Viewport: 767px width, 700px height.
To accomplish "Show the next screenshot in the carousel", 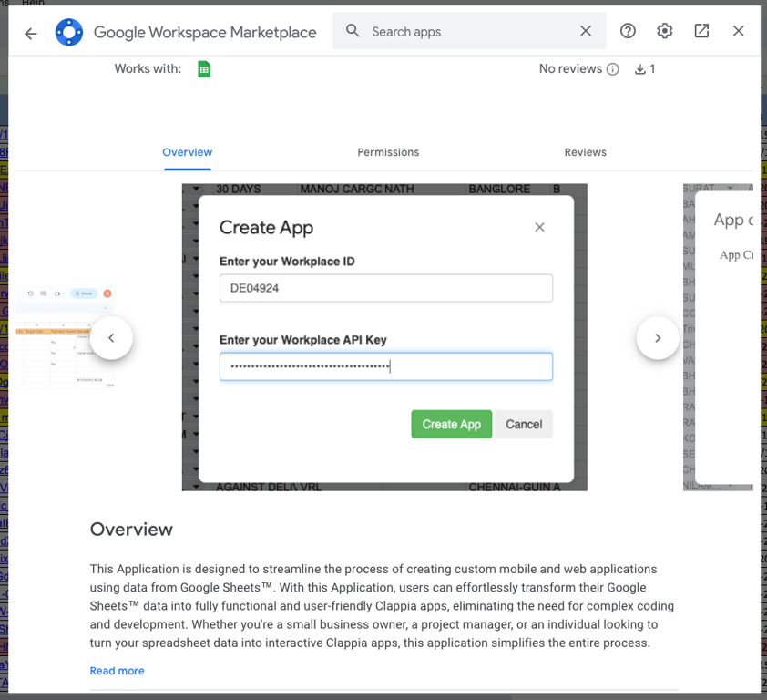I will coord(658,338).
